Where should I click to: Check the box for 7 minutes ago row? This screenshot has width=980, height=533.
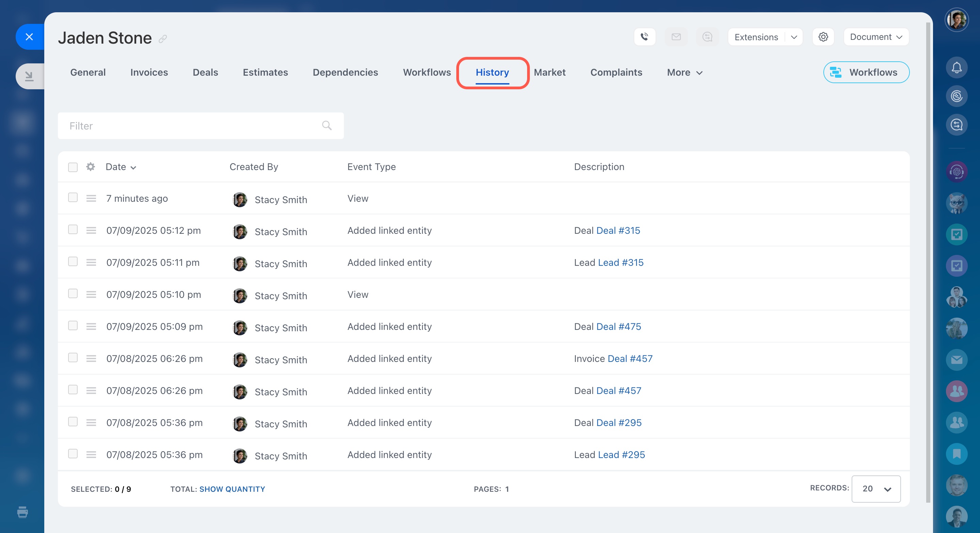coord(73,198)
